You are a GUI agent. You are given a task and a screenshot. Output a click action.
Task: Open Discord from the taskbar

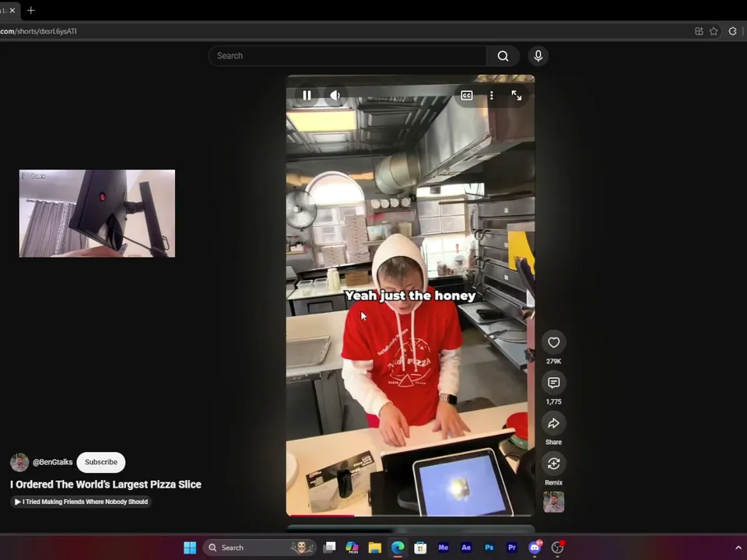pos(535,548)
